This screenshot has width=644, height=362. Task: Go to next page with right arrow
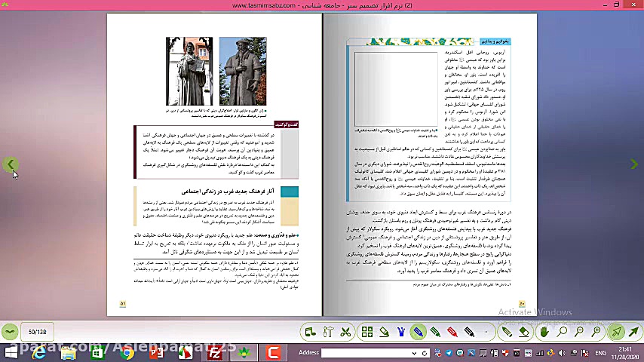[x=634, y=164]
